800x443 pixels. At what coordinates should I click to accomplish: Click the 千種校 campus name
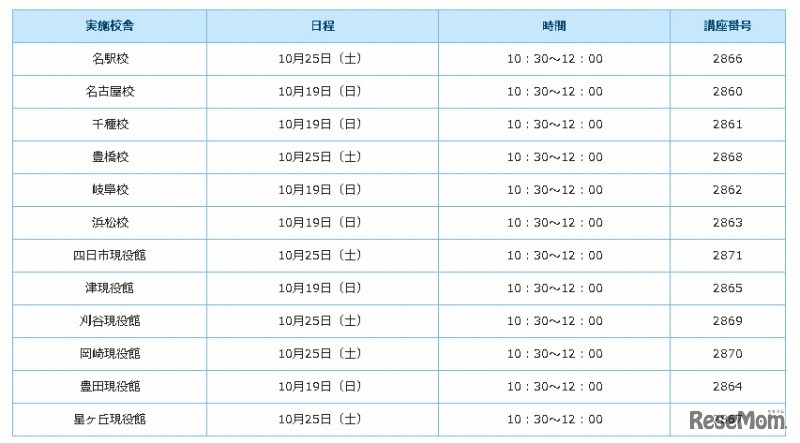tap(110, 125)
